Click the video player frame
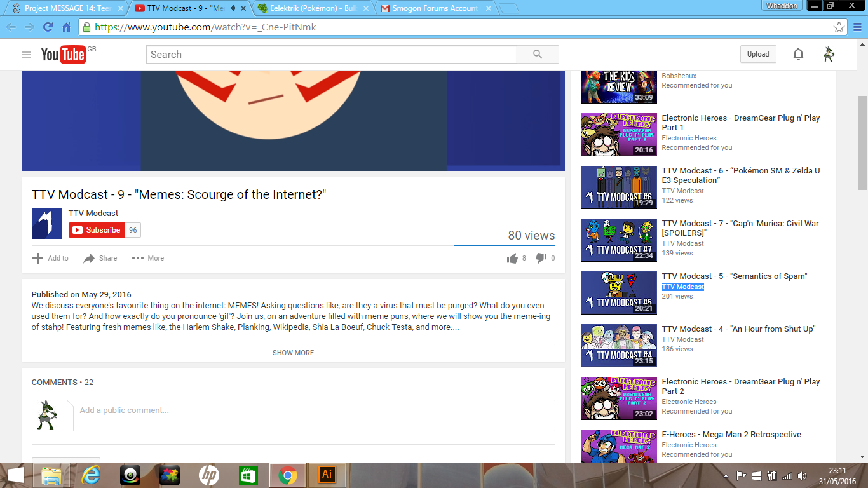This screenshot has height=488, width=868. pyautogui.click(x=294, y=121)
